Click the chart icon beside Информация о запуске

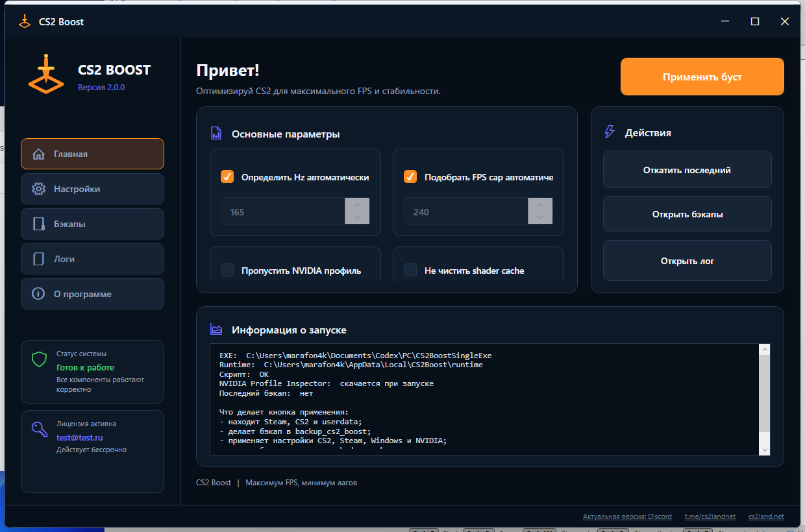click(x=216, y=330)
